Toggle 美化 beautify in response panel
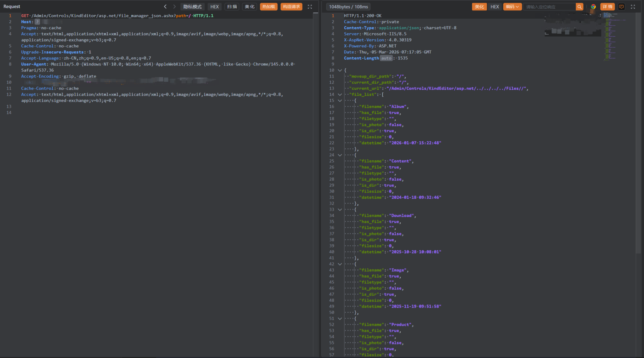 coord(479,7)
